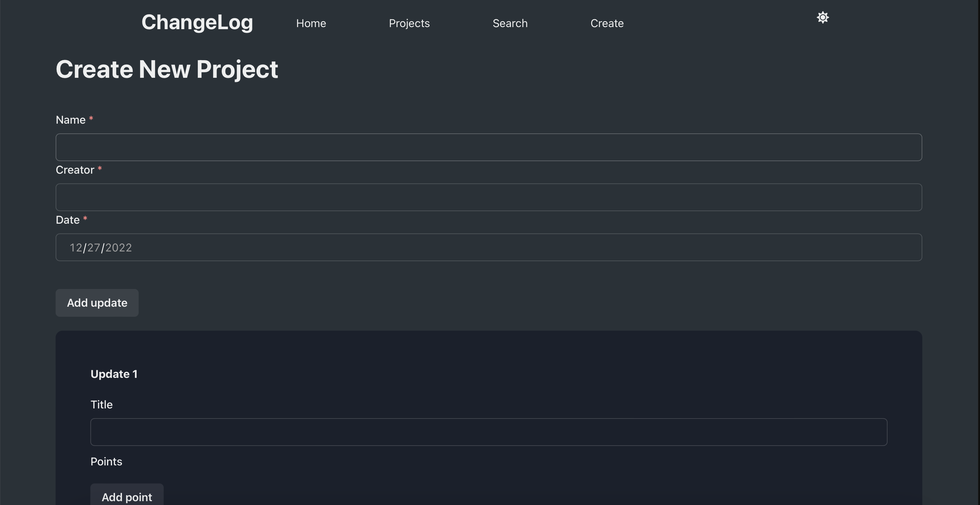Image resolution: width=980 pixels, height=505 pixels.
Task: Click the Creator field label
Action: click(75, 169)
